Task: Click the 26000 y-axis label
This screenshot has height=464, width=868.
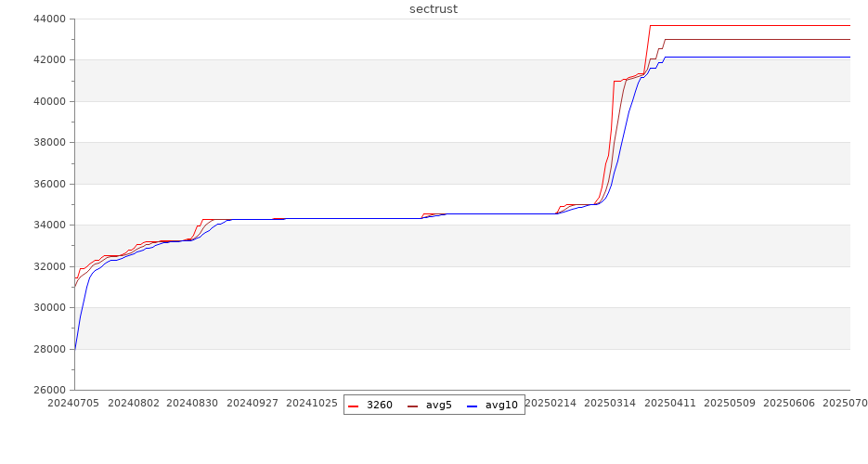Action: click(48, 390)
